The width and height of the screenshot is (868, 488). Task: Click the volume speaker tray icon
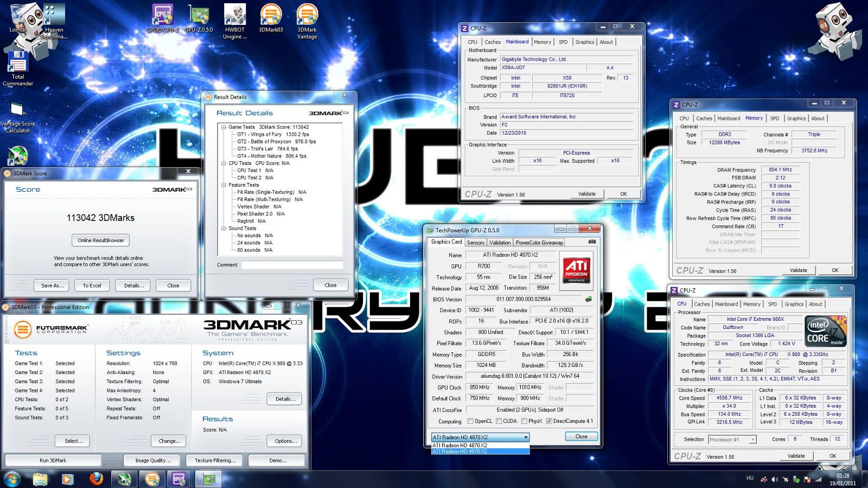(775, 480)
